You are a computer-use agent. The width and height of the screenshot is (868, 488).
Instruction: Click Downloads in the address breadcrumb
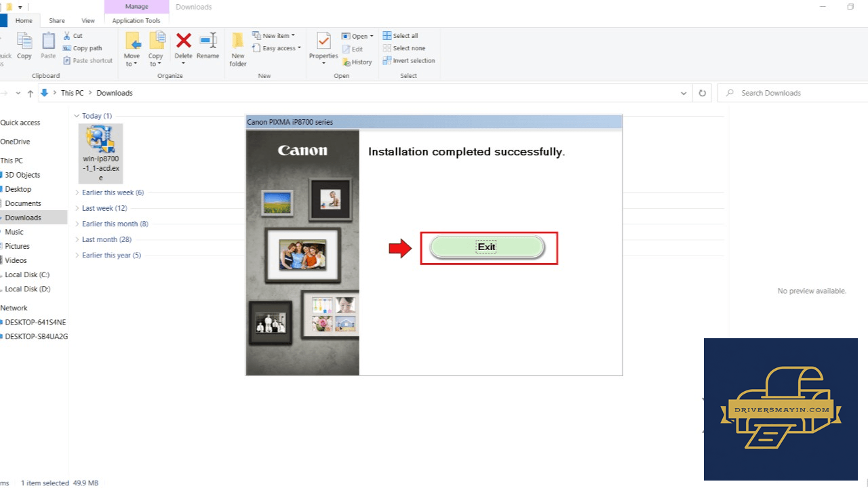coord(115,93)
